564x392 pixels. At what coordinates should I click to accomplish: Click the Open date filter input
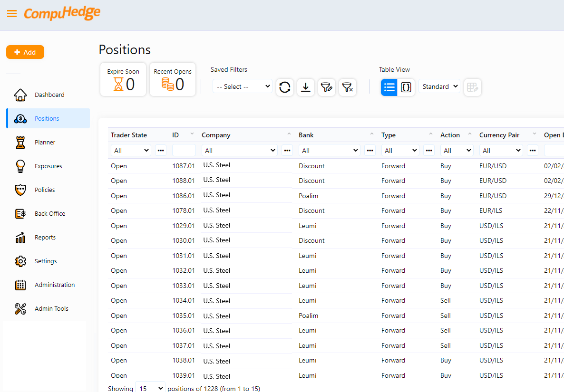pyautogui.click(x=554, y=151)
